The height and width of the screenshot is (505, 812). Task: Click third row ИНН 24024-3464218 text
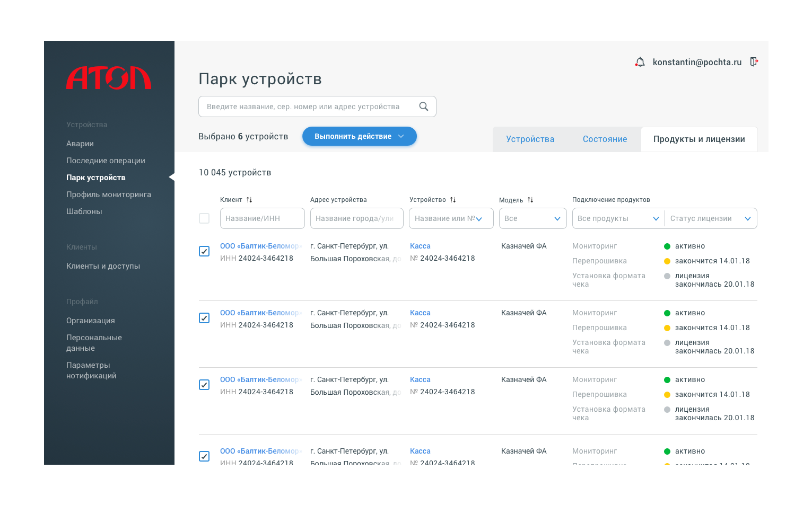[x=257, y=392]
